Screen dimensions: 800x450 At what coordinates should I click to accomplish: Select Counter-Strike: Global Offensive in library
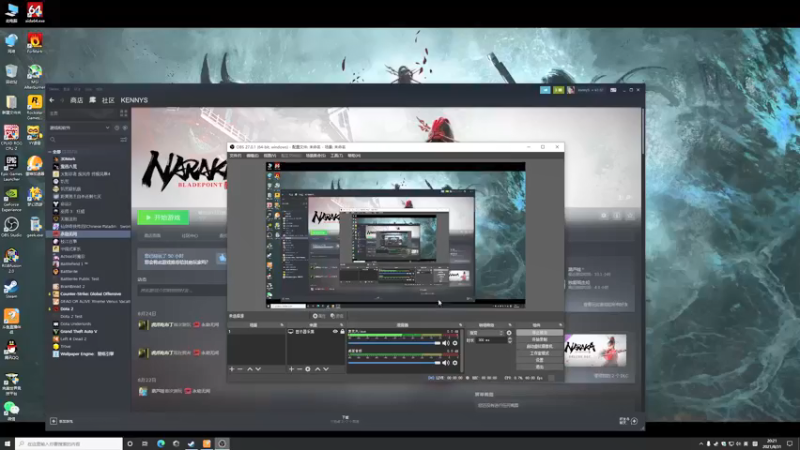click(90, 294)
